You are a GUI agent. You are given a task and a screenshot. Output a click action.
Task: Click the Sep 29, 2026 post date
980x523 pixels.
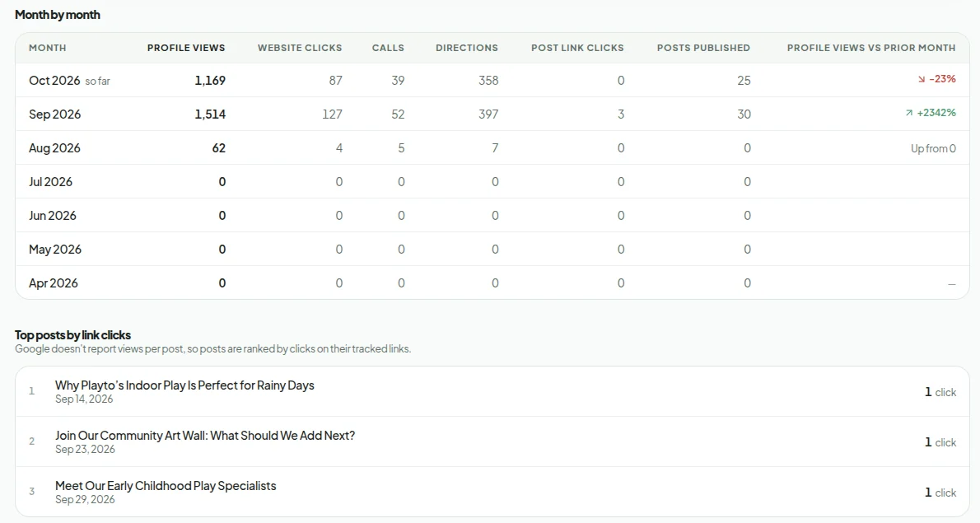coord(85,499)
